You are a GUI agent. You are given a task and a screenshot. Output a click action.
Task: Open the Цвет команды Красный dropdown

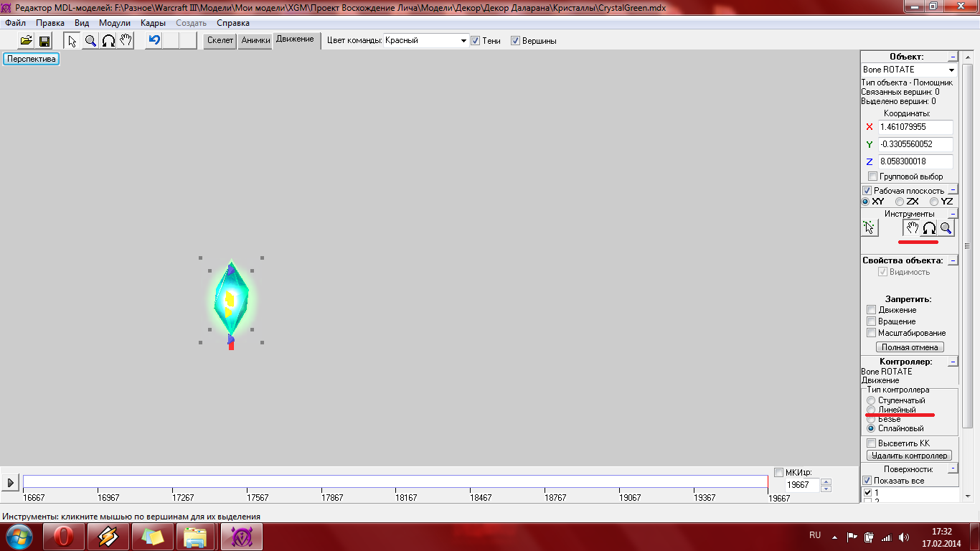[x=426, y=41]
